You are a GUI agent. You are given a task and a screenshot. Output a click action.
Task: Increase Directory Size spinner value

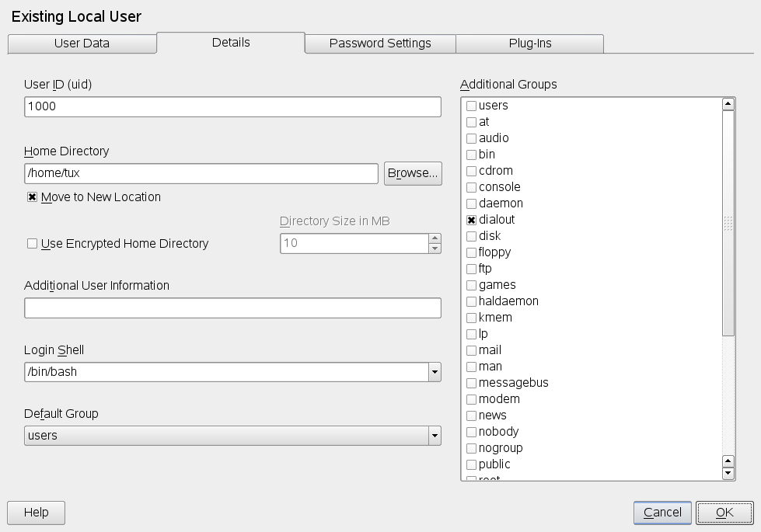435,238
